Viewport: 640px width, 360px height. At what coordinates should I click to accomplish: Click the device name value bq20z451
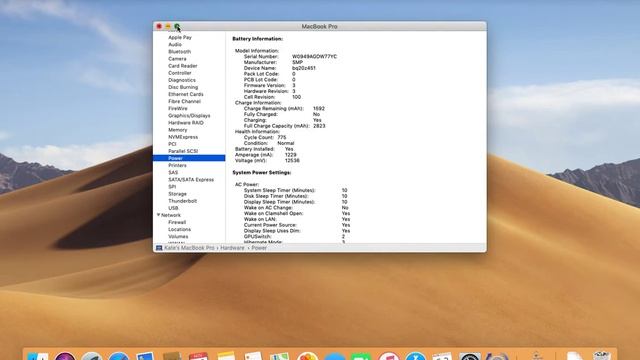(304, 68)
